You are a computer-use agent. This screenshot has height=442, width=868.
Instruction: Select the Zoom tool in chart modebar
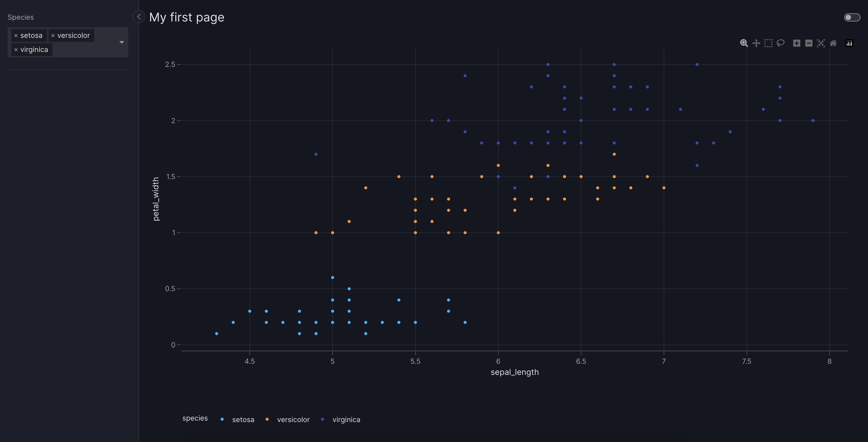[744, 43]
